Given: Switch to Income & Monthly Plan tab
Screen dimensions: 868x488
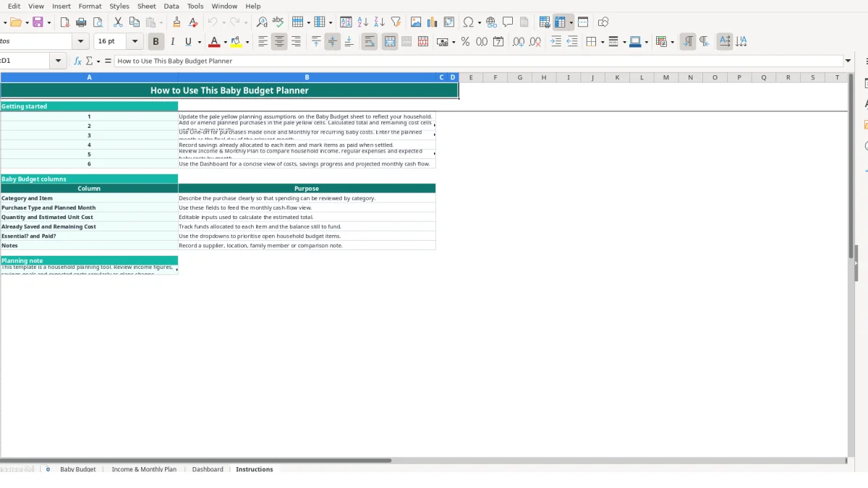Looking at the screenshot, I should (144, 469).
